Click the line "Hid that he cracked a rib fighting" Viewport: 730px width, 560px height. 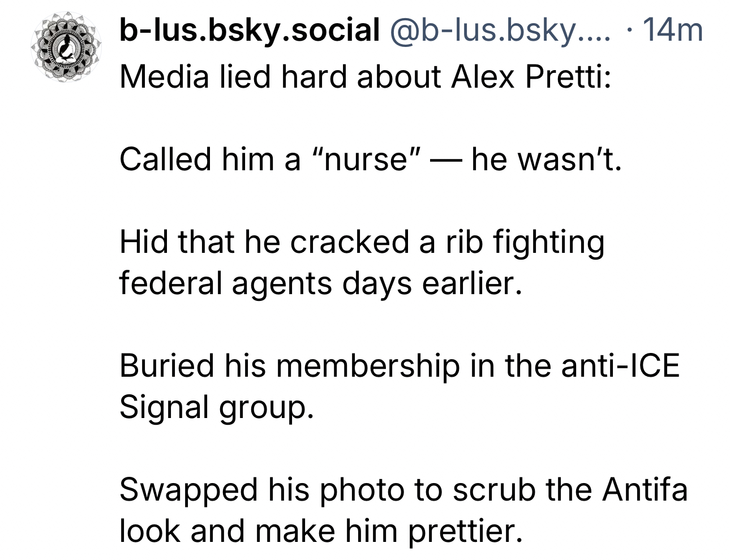pos(362,242)
